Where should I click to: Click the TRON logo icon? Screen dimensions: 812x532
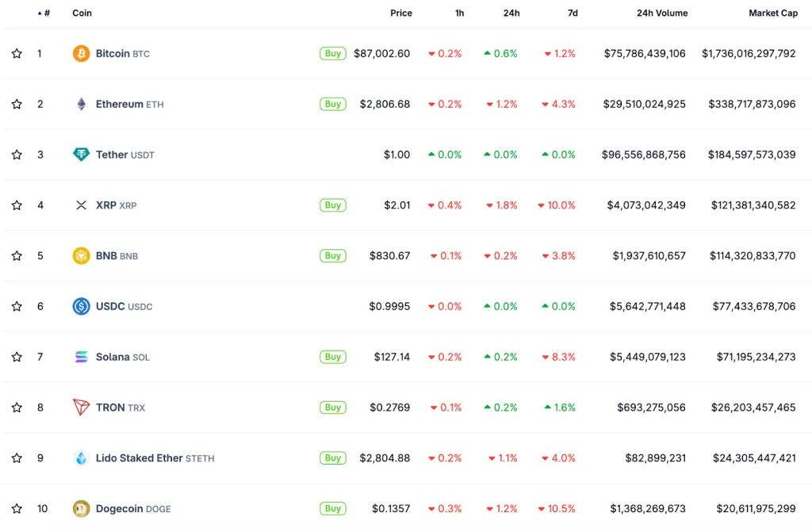click(81, 408)
